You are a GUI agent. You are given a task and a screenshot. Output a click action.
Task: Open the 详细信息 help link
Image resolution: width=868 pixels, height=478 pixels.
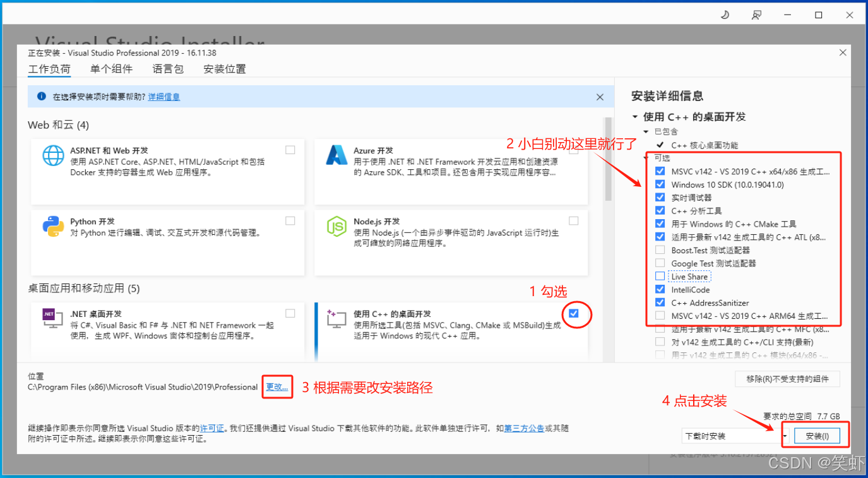(164, 97)
